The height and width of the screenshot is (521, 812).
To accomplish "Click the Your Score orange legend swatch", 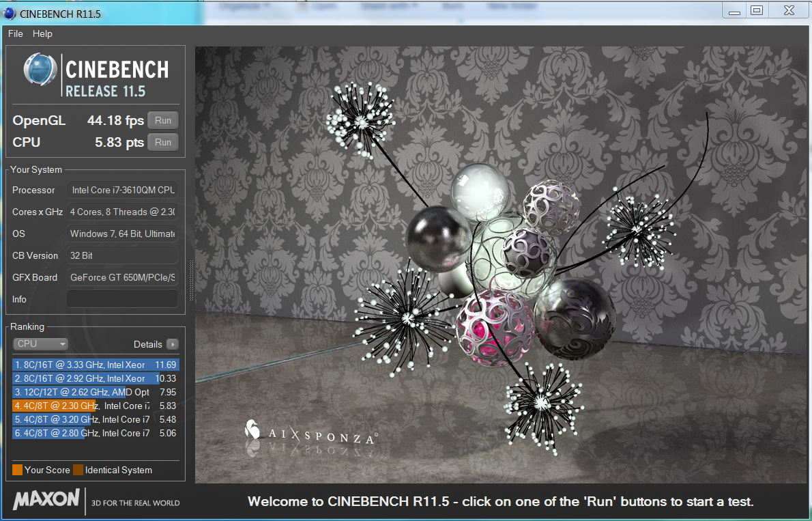I will tap(18, 470).
